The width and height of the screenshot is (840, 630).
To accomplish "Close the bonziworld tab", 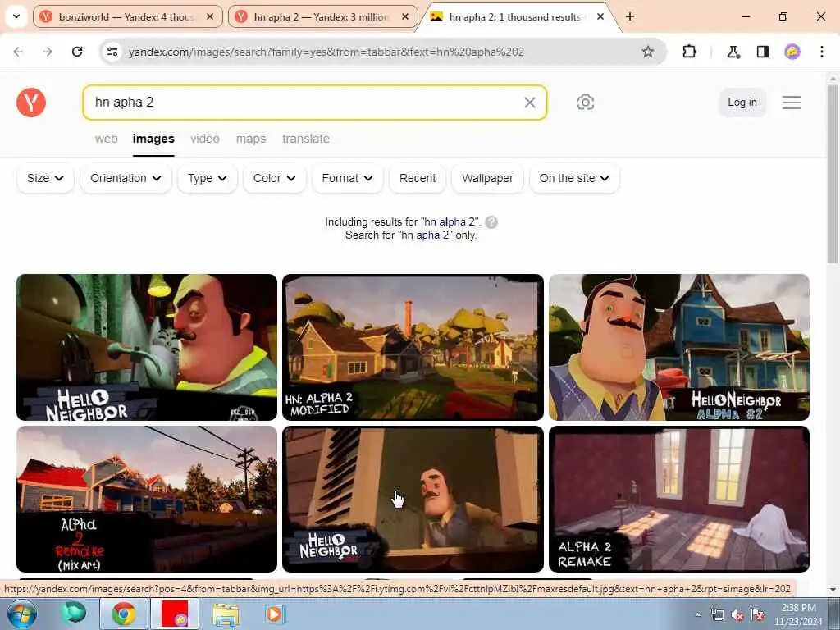I will (211, 16).
